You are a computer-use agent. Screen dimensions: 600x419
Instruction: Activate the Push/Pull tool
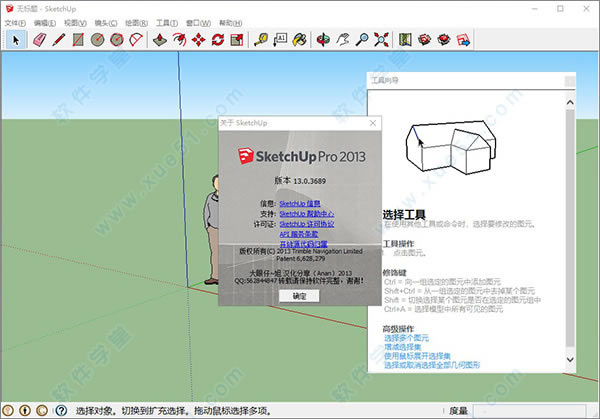point(160,40)
